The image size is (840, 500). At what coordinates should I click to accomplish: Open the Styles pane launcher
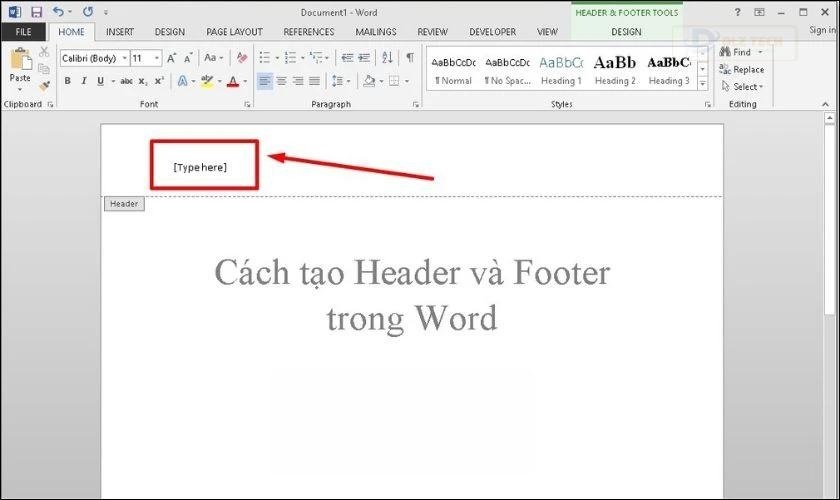(708, 105)
